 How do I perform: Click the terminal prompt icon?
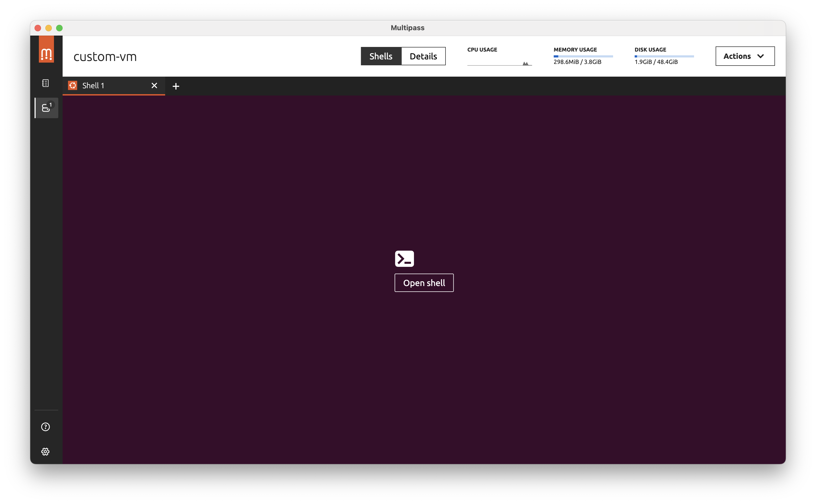[x=404, y=259]
